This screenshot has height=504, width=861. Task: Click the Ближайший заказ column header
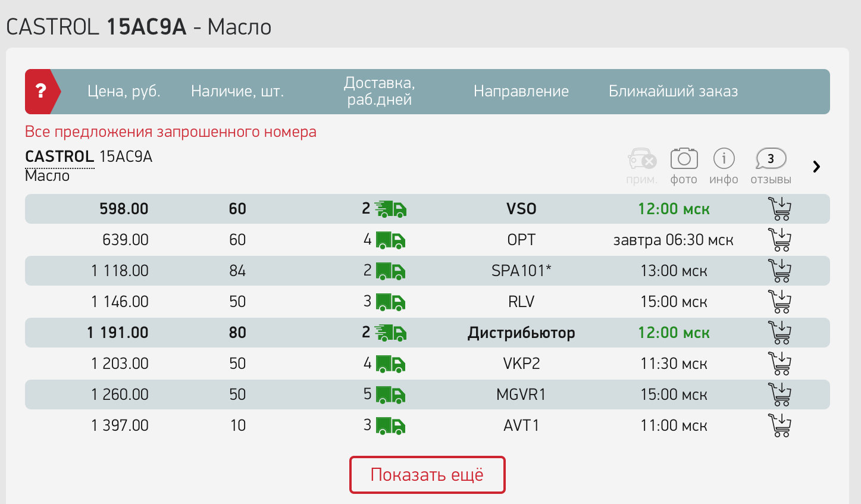coord(673,91)
